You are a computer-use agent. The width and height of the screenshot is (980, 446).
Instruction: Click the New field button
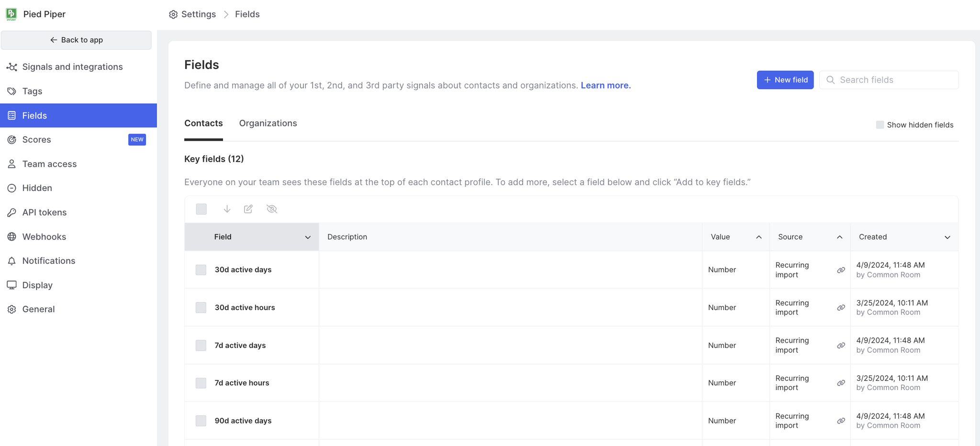point(785,80)
